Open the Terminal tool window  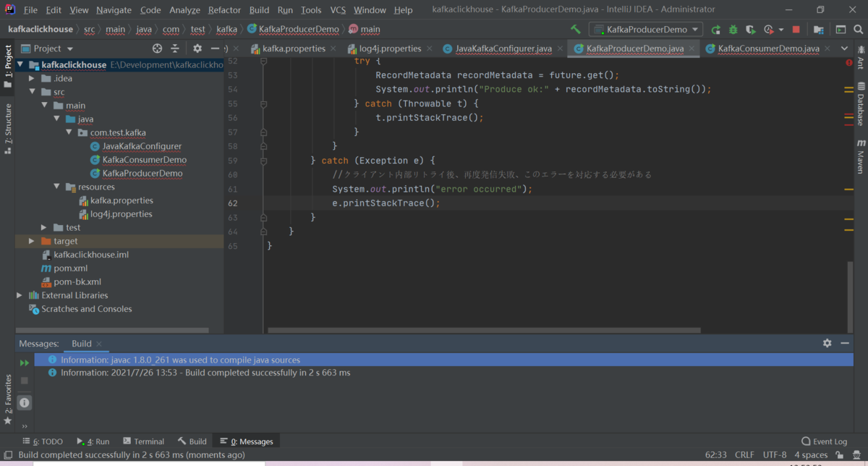[143, 441]
